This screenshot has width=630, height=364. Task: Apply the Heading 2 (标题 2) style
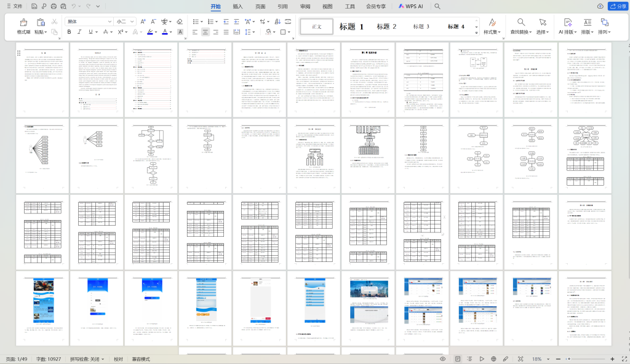(x=386, y=26)
